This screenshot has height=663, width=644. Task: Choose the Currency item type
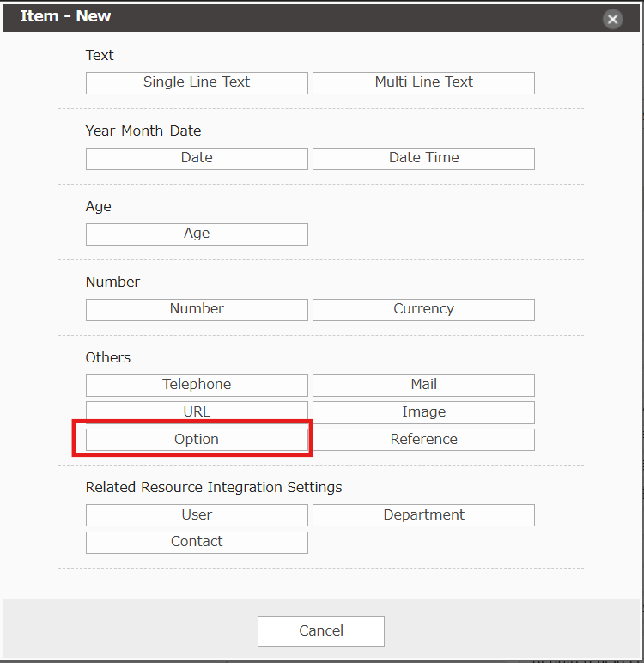click(x=423, y=309)
